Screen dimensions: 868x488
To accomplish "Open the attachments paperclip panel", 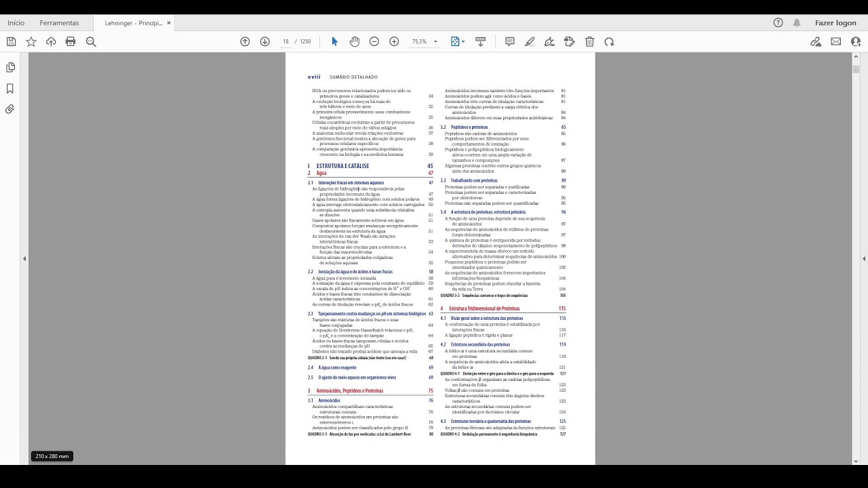I will 10,109.
